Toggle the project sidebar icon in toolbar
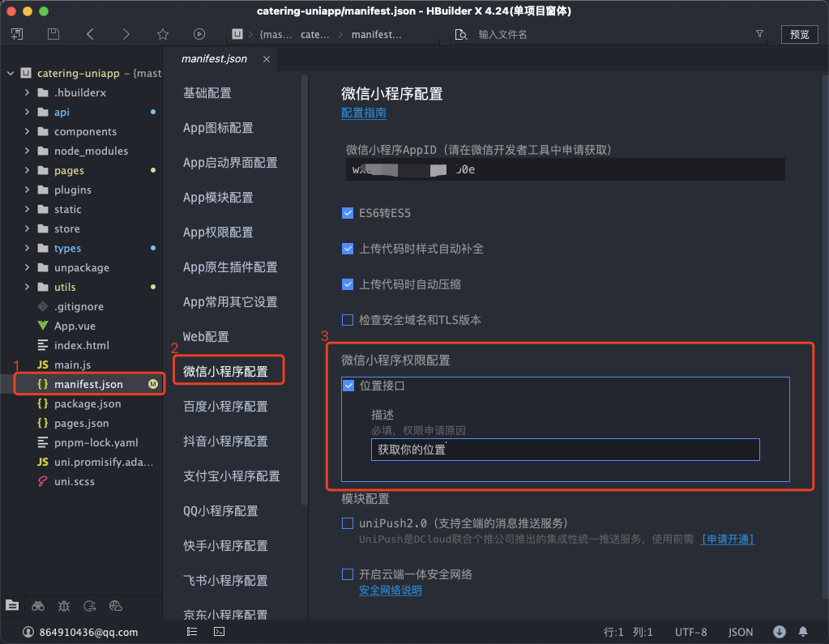 17,34
